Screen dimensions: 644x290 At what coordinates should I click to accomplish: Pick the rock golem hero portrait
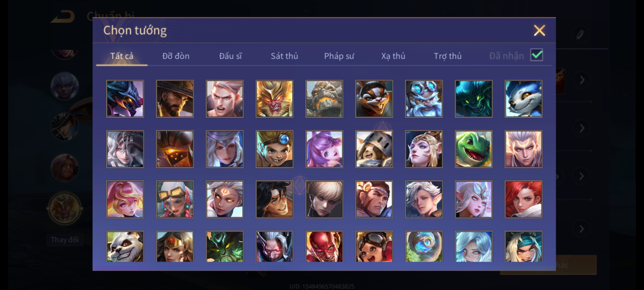click(x=324, y=99)
